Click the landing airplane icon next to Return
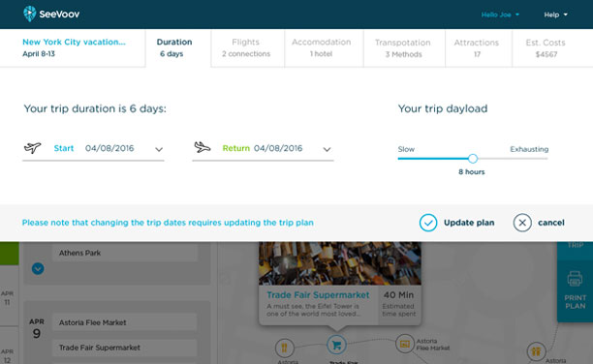Viewport: 593px width, 364px height. pyautogui.click(x=202, y=147)
